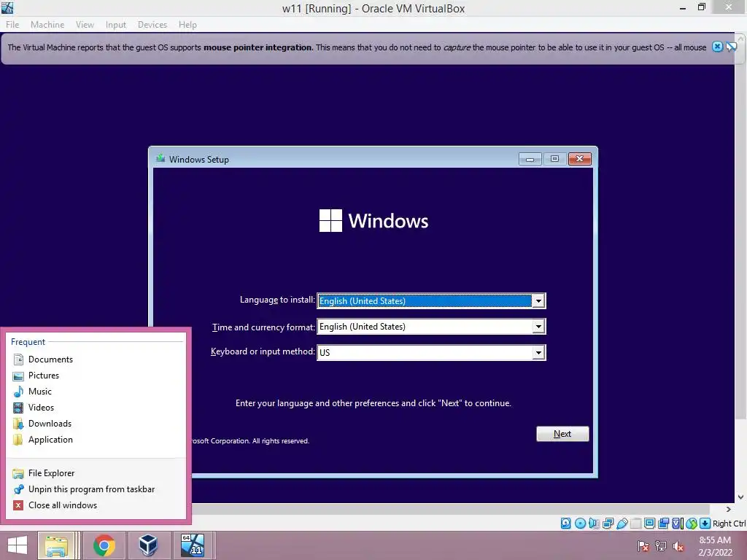Minimize the Windows Setup dialog
Screen dimensions: 747x560
click(530, 159)
